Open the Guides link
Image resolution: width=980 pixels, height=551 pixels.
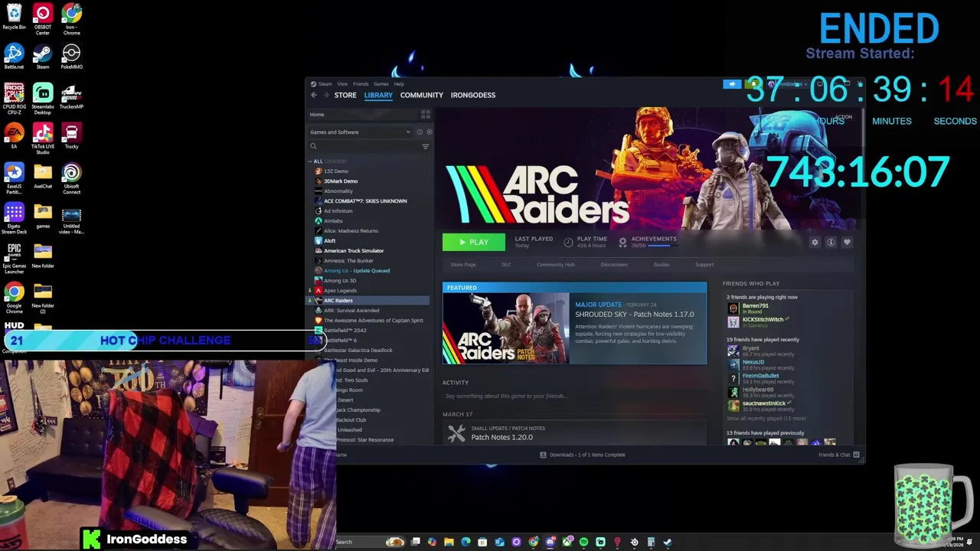[x=661, y=265]
